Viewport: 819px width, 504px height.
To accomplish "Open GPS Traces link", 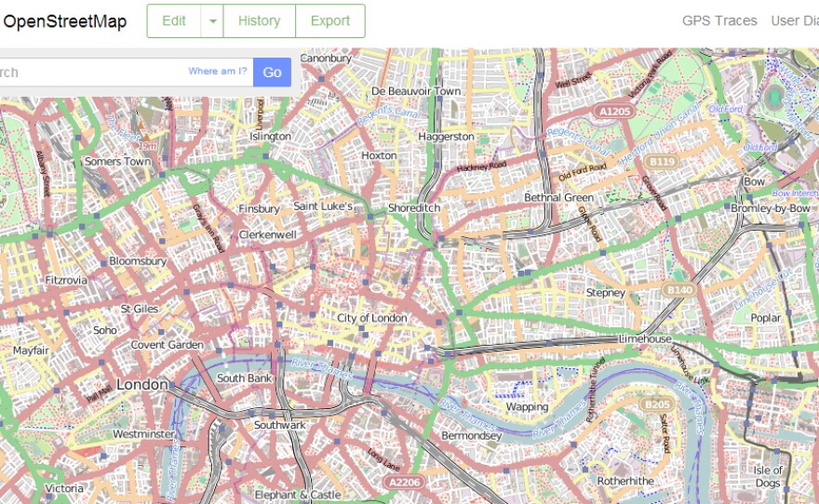I will tap(719, 20).
